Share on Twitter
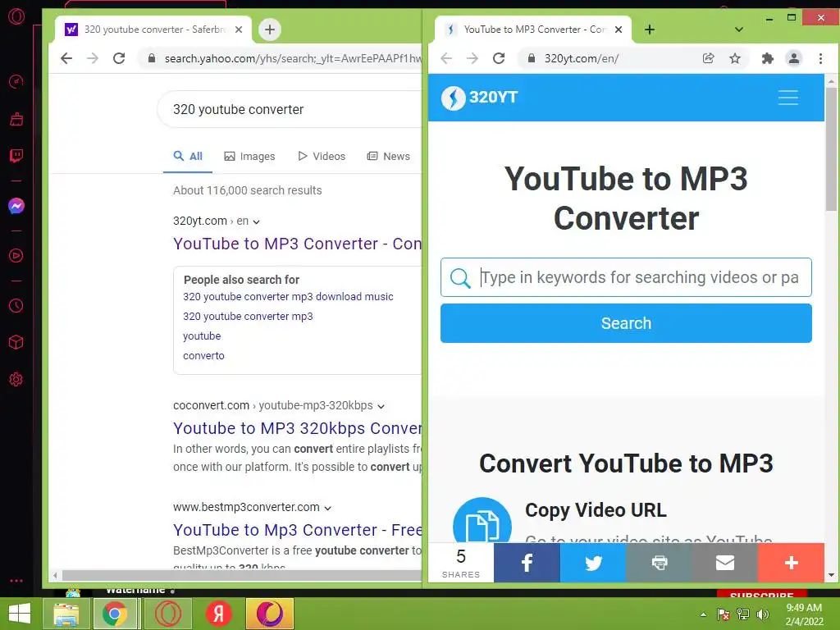Viewport: 840px width, 630px height. tap(593, 563)
